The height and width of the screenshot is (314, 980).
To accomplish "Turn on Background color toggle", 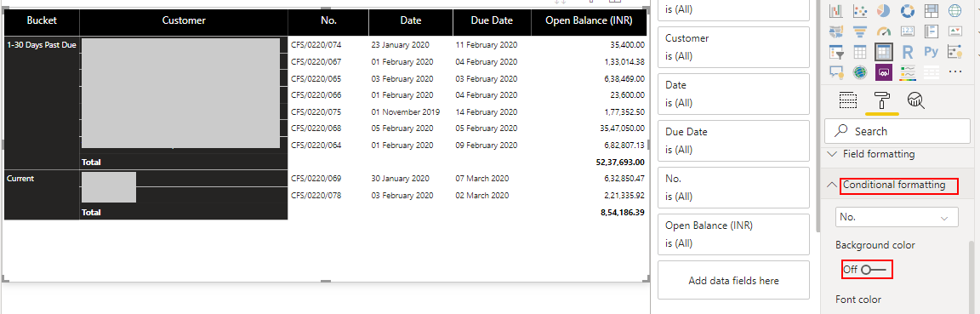I will 873,270.
